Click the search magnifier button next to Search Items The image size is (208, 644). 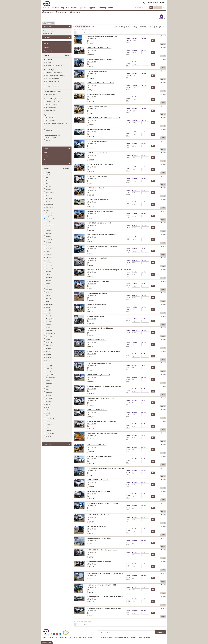coord(151,7)
